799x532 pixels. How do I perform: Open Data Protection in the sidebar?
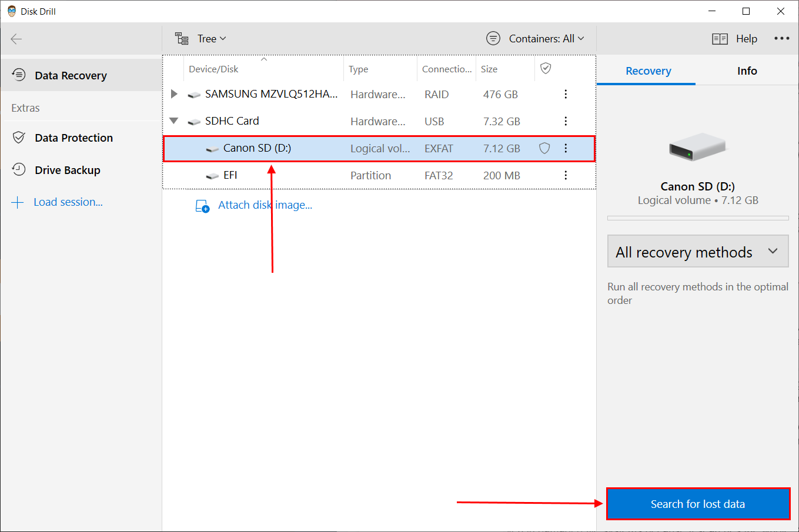[x=81, y=138]
